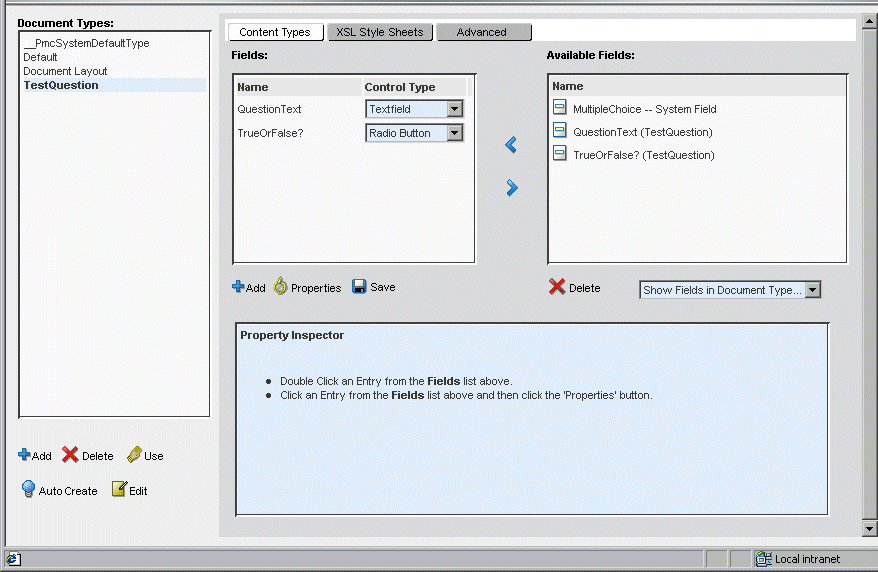Click the Properties label under Fields
878x572 pixels.
[316, 288]
